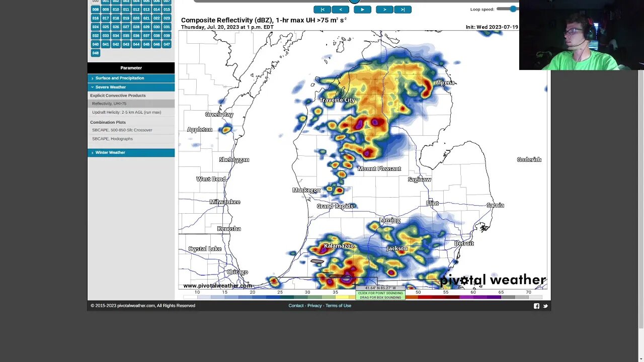Viewport: 644px width, 362px height.
Task: Click Kalamazoo on the reflectivity map
Action: 339,246
